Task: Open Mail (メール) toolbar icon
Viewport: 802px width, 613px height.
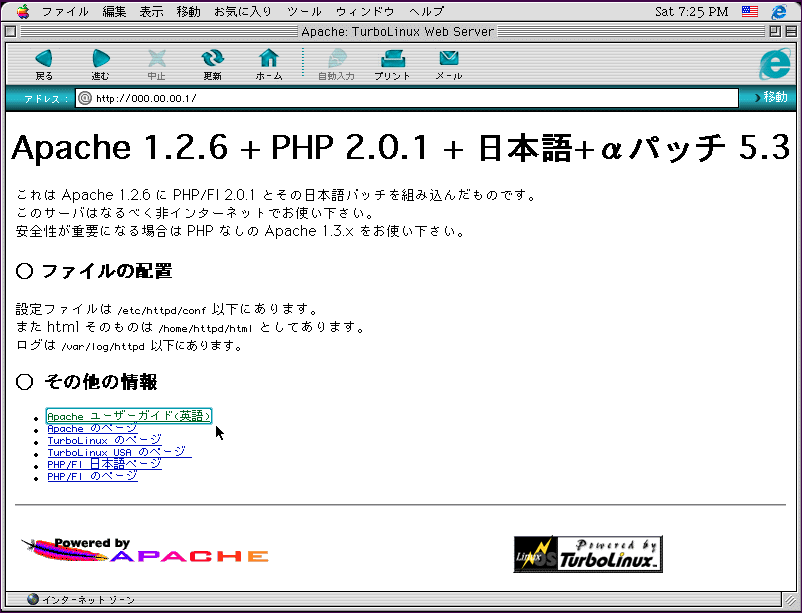Action: 449,58
